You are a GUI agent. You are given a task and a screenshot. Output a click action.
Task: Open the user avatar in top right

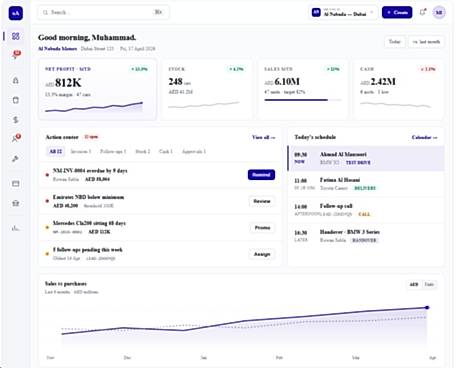tap(439, 13)
